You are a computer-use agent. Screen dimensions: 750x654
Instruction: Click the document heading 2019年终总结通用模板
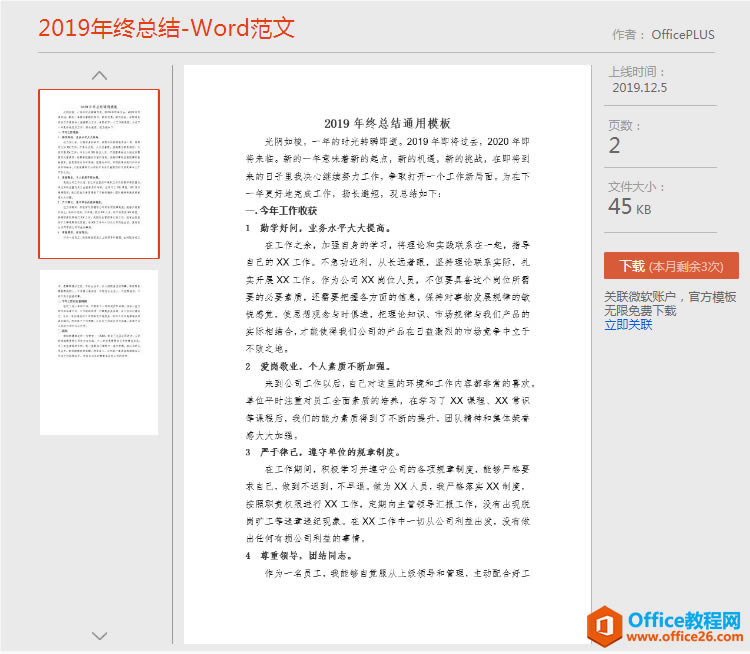(x=387, y=123)
